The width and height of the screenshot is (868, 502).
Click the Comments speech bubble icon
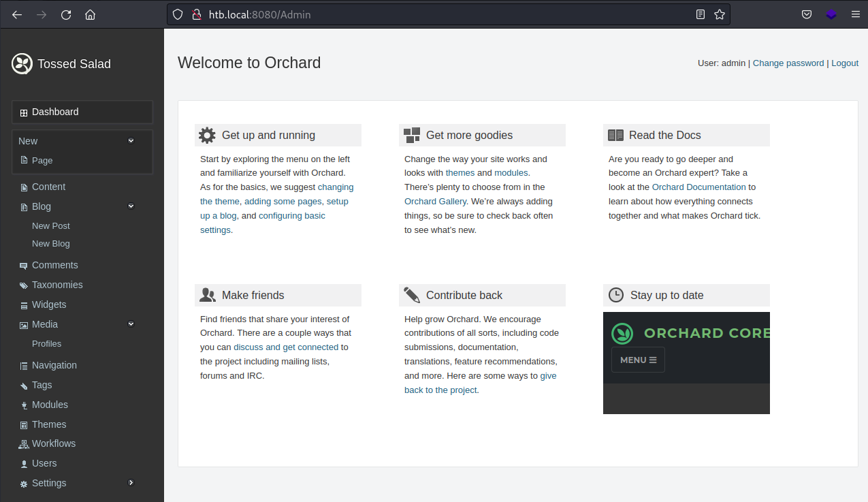point(24,266)
